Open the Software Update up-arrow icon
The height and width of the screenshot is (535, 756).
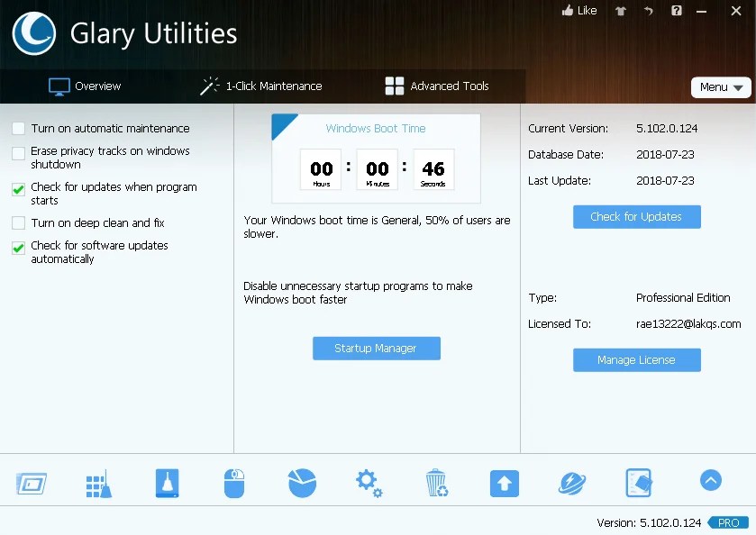click(x=505, y=484)
